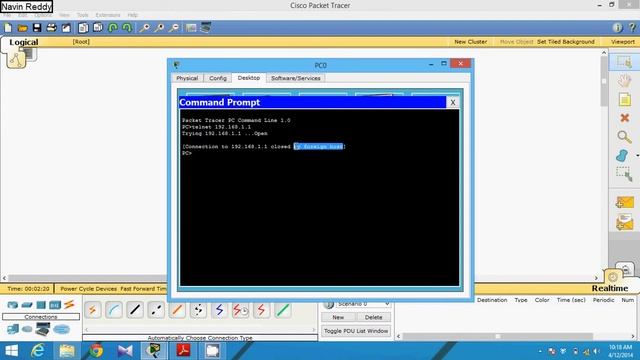Open the Scenario 0 dropdown
The width and height of the screenshot is (640, 360).
pyautogui.click(x=362, y=304)
